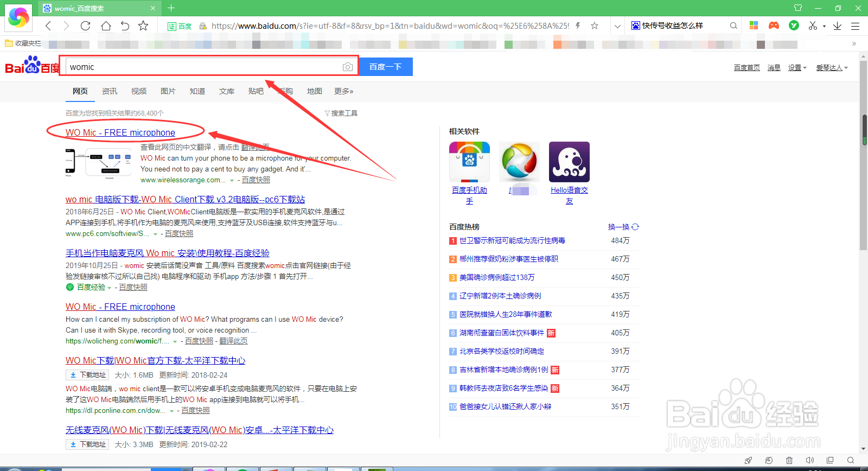Switch to the 知道 tab
The height and width of the screenshot is (471, 868).
197,91
